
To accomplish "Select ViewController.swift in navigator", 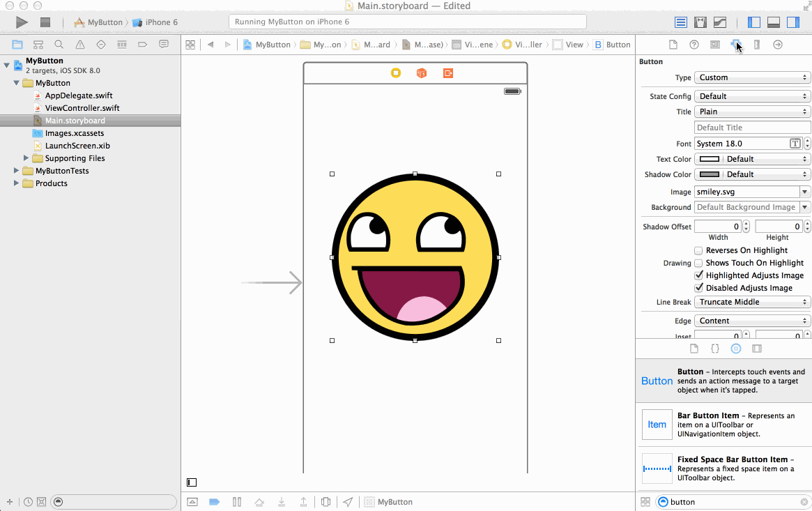I will (82, 108).
